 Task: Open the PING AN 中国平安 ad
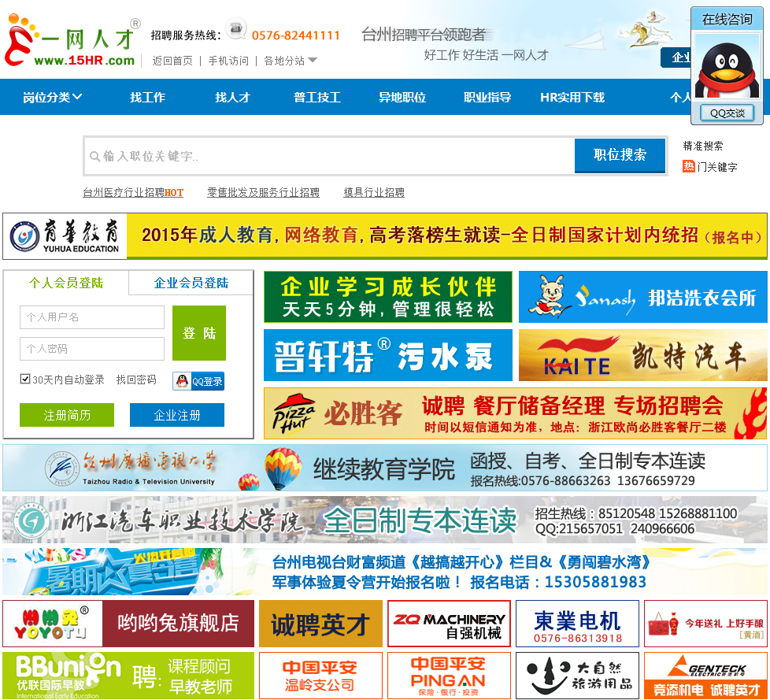point(449,676)
